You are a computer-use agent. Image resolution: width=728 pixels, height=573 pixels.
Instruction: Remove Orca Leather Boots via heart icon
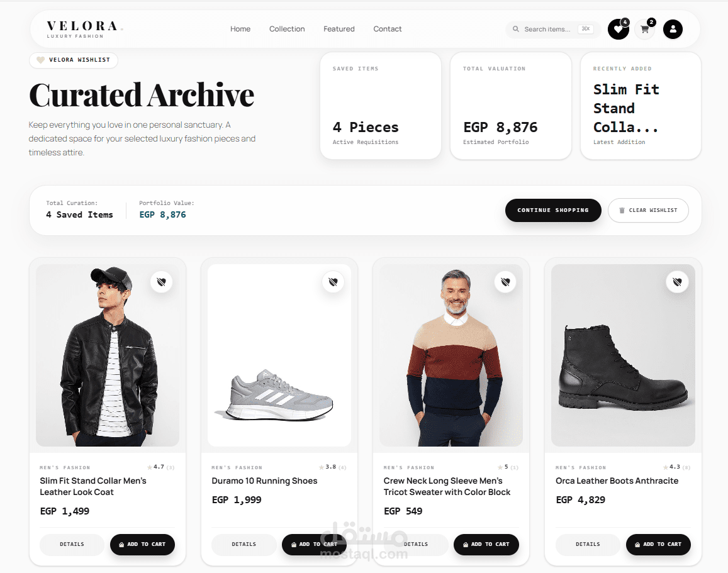point(678,282)
